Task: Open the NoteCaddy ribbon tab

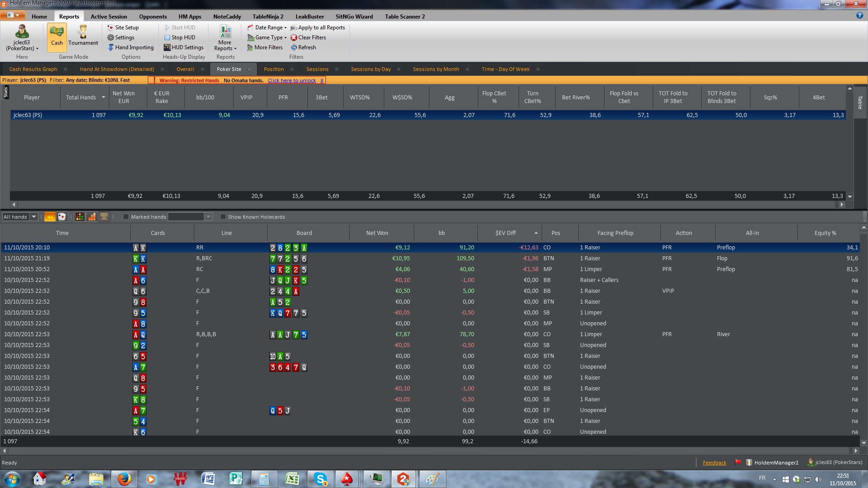Action: 227,16
